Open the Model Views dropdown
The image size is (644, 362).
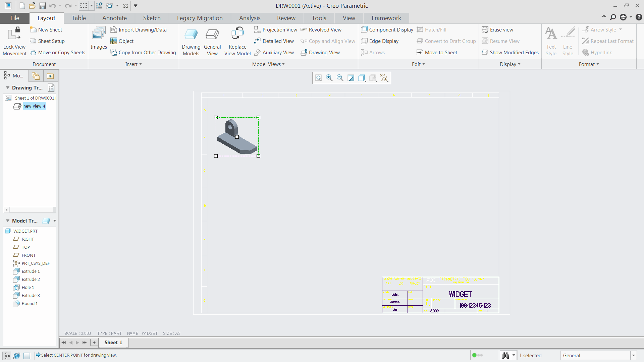(x=268, y=64)
